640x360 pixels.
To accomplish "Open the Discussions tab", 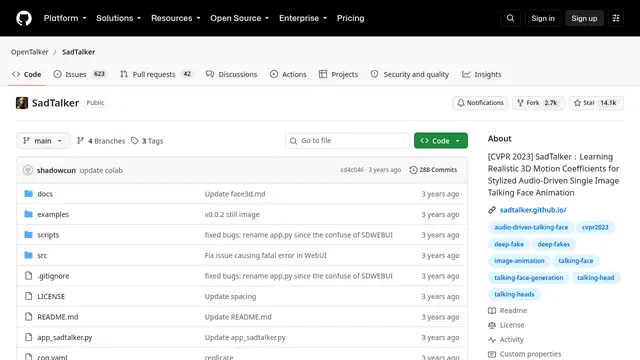I will tap(231, 74).
